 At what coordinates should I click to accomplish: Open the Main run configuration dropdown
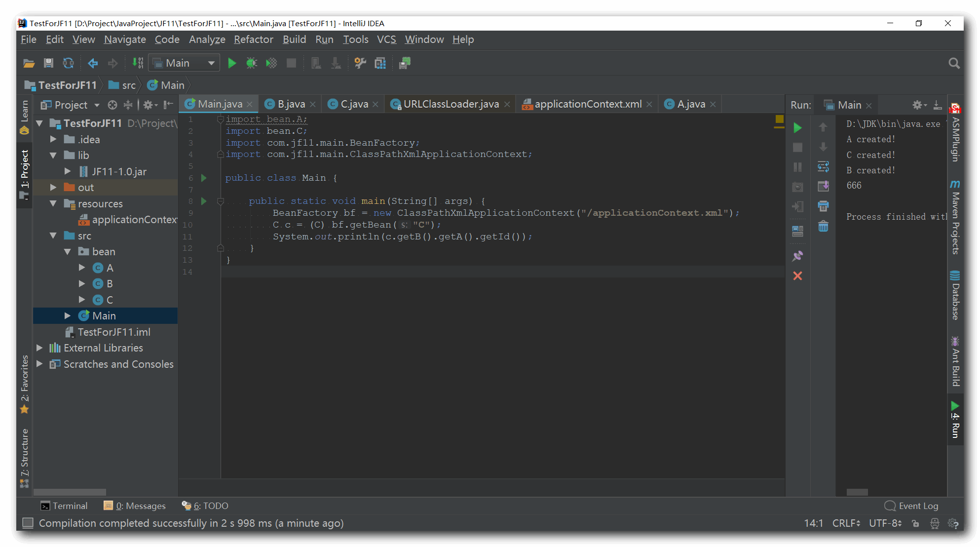coord(184,63)
